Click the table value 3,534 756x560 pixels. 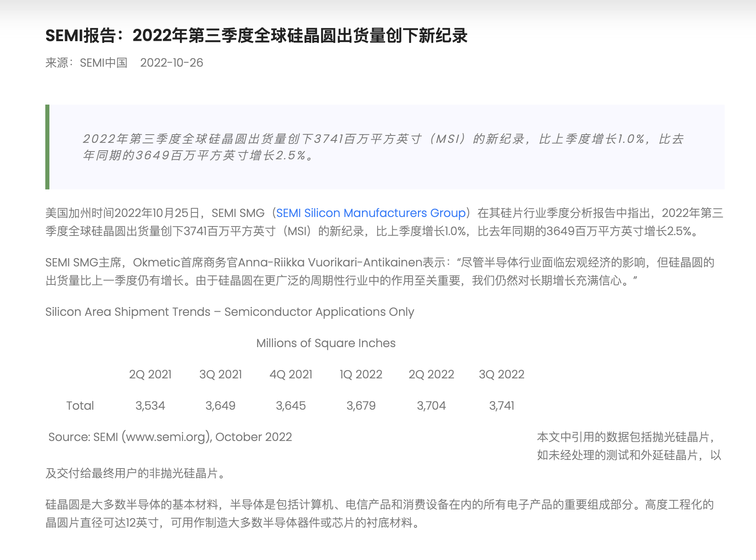(150, 406)
